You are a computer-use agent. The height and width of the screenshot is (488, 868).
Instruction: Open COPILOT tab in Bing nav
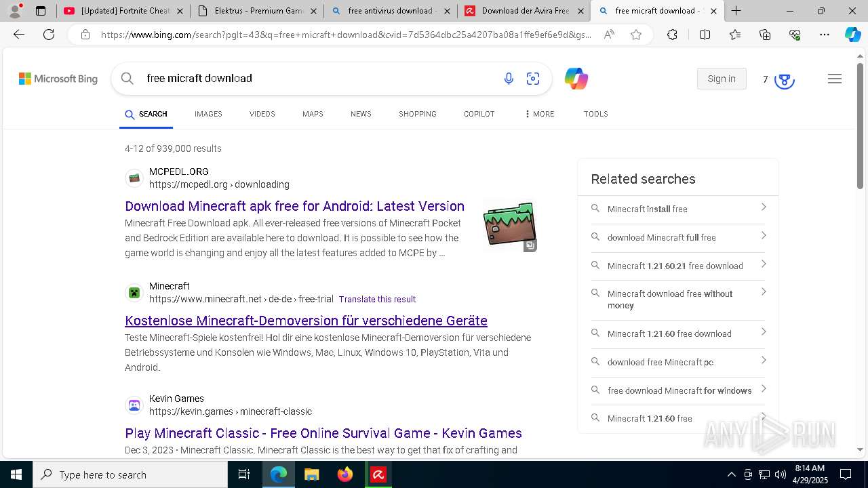[x=479, y=114]
